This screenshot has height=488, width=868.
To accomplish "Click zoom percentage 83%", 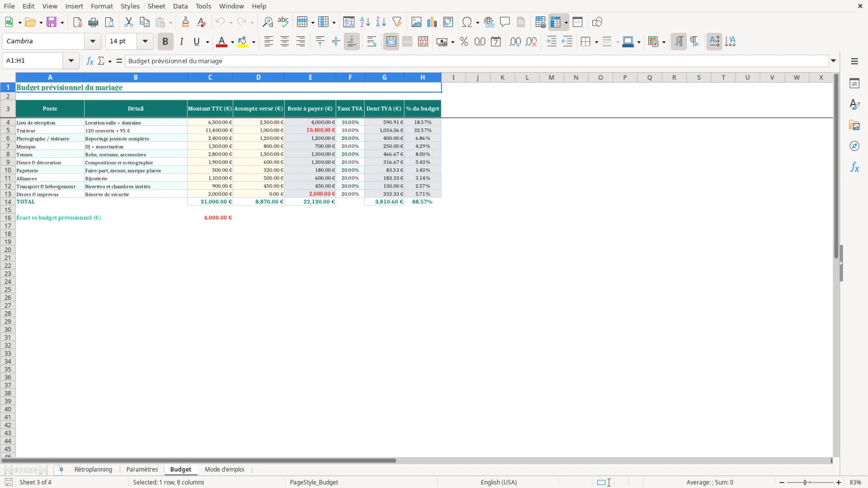I will point(856,482).
